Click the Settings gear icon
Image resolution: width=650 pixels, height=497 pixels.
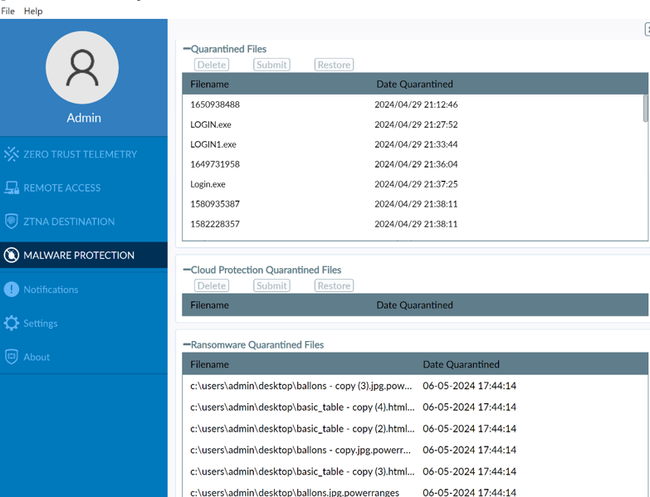[x=12, y=324]
